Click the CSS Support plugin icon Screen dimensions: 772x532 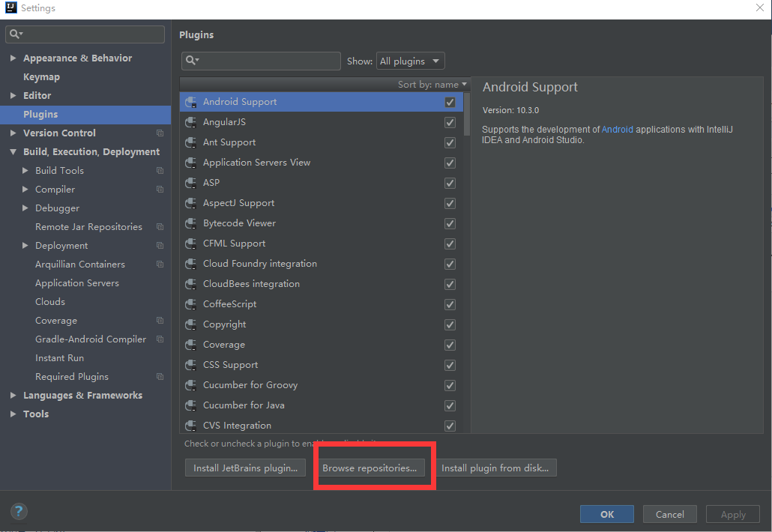tap(190, 365)
